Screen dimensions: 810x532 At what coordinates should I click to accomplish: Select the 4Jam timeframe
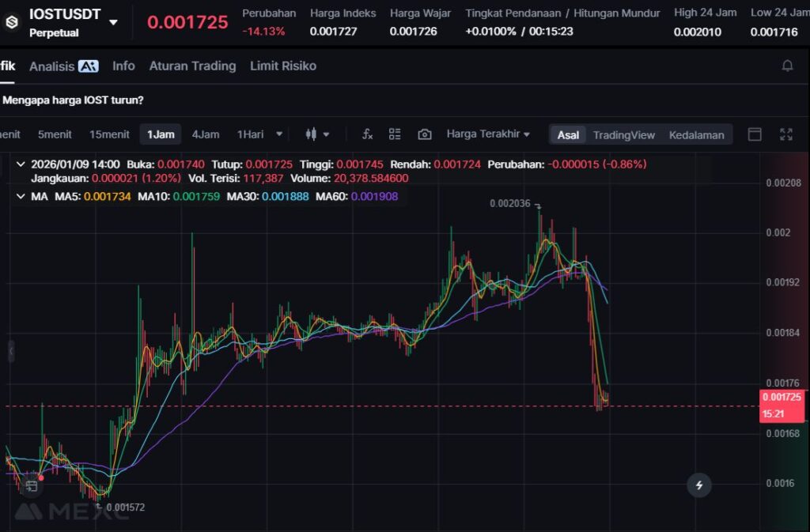tap(206, 134)
